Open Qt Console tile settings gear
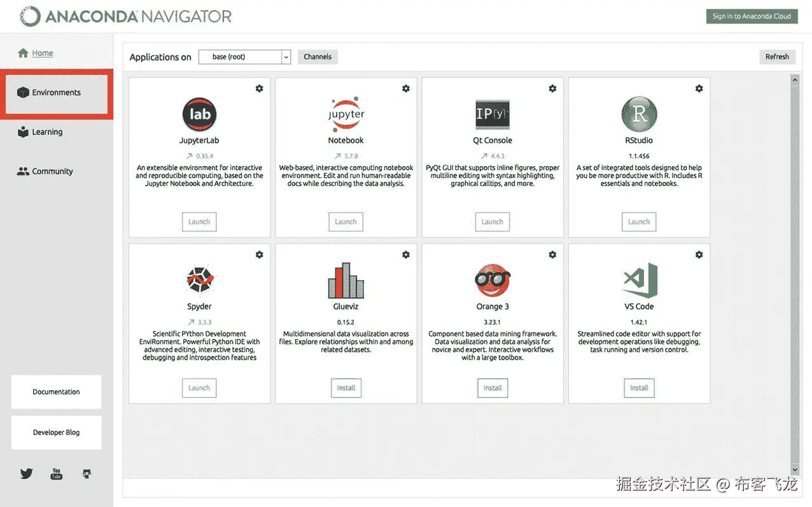 click(x=552, y=88)
